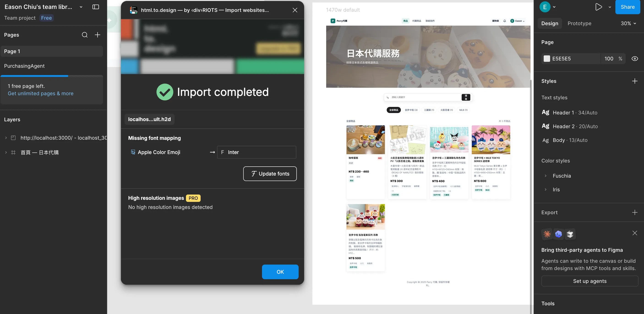This screenshot has width=644, height=314.
Task: Select the 火影忍者 (1) category pill
Action: (x=447, y=110)
